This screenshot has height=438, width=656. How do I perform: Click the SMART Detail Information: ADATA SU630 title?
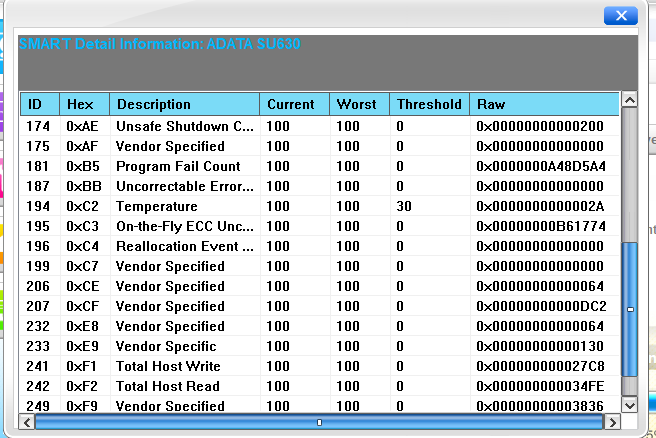[160, 44]
